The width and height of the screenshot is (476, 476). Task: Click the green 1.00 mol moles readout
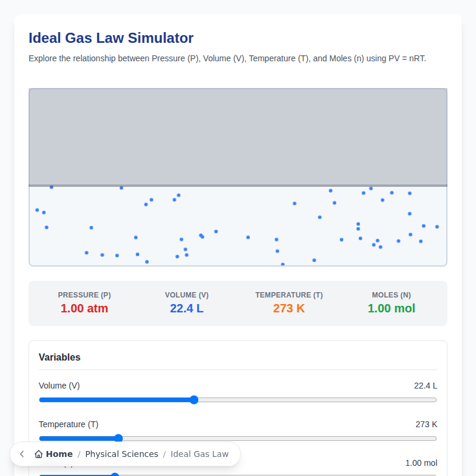pos(392,308)
